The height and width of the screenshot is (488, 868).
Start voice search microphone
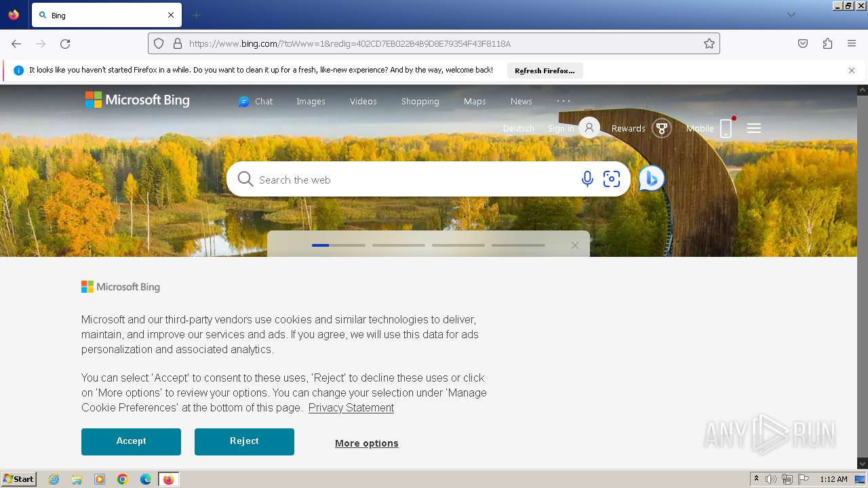[587, 179]
